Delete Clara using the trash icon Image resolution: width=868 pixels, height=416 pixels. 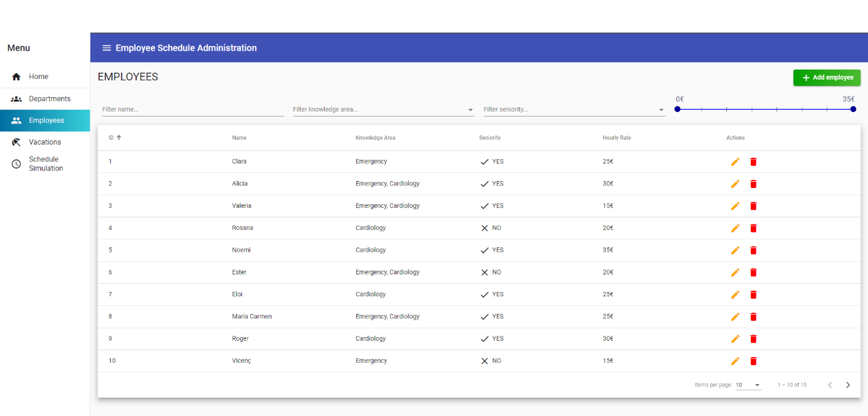pyautogui.click(x=753, y=162)
